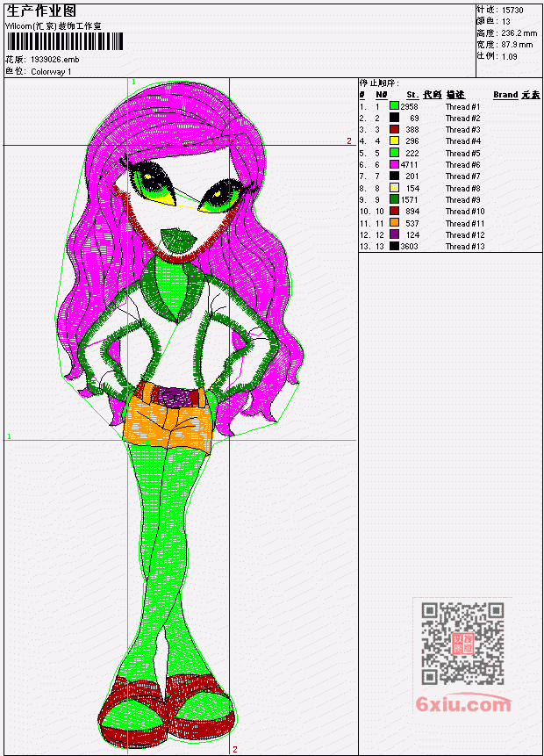Click stitch count 388 in row 3
Image resolution: width=544 pixels, height=756 pixels.
coord(412,130)
